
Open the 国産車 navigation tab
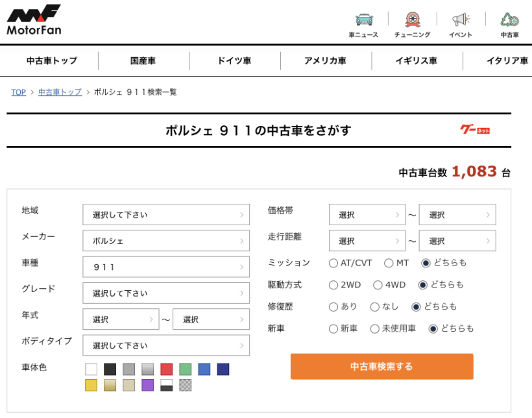tap(143, 61)
